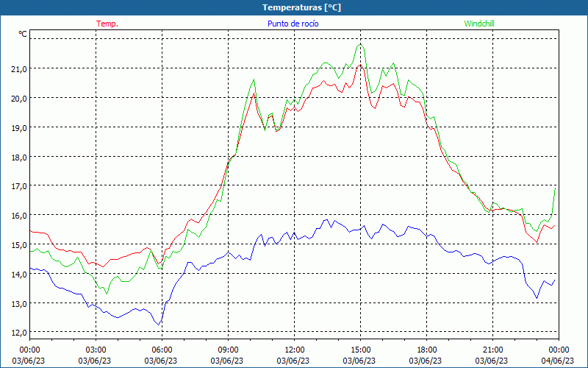Click the 04/06/23 date label
Viewport: 588px width, 368px height.
[558, 361]
